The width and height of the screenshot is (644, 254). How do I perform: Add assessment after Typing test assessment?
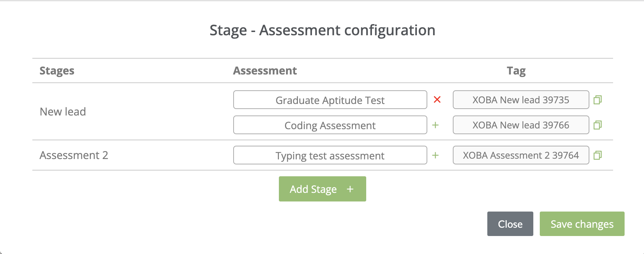point(435,155)
